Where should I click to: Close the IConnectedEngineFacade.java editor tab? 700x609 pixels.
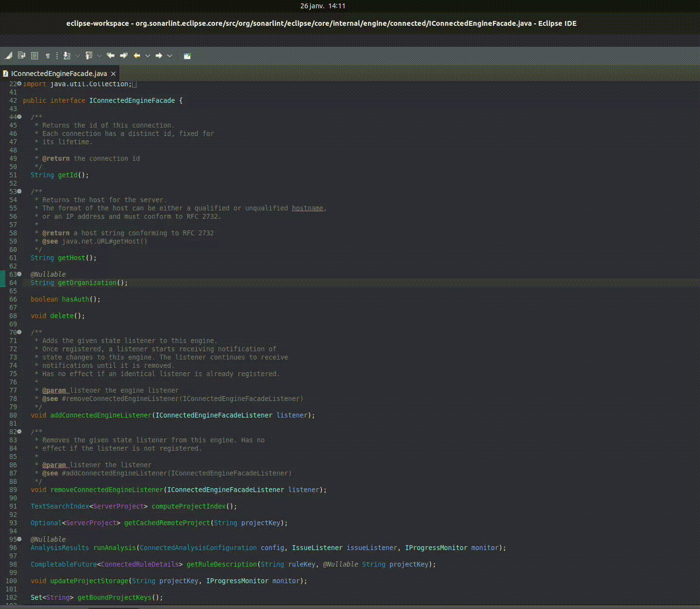pyautogui.click(x=113, y=74)
